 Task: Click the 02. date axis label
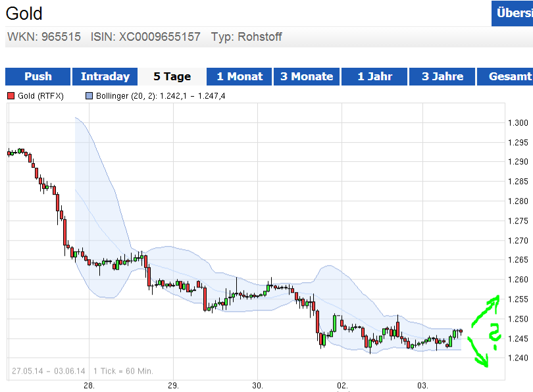342,385
